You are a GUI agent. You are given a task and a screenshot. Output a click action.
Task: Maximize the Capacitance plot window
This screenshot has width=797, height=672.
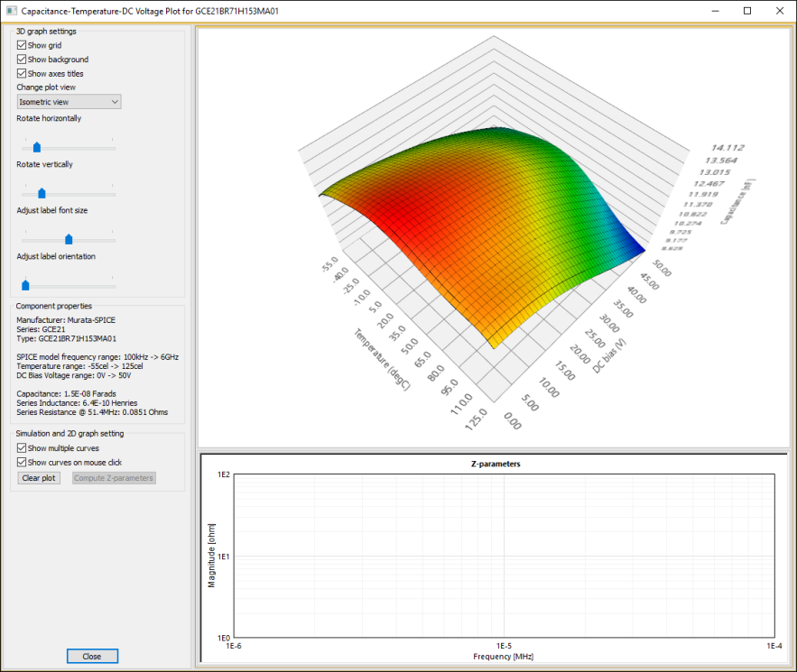pos(747,11)
